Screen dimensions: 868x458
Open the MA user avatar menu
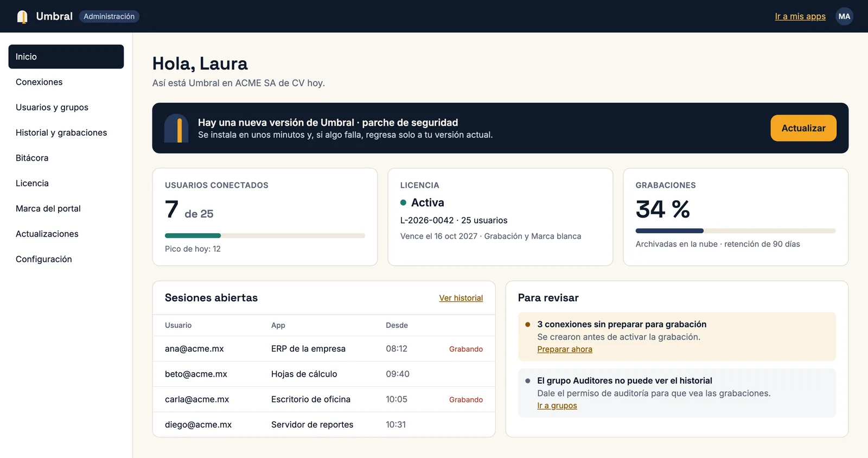pos(844,16)
